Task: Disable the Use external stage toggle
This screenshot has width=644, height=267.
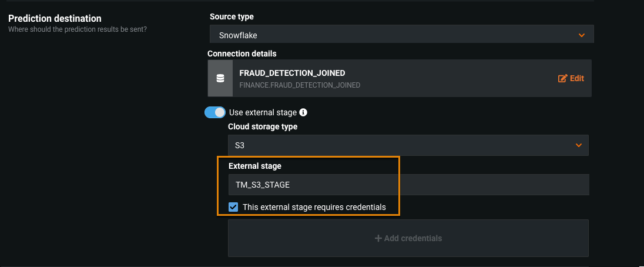Action: point(215,112)
